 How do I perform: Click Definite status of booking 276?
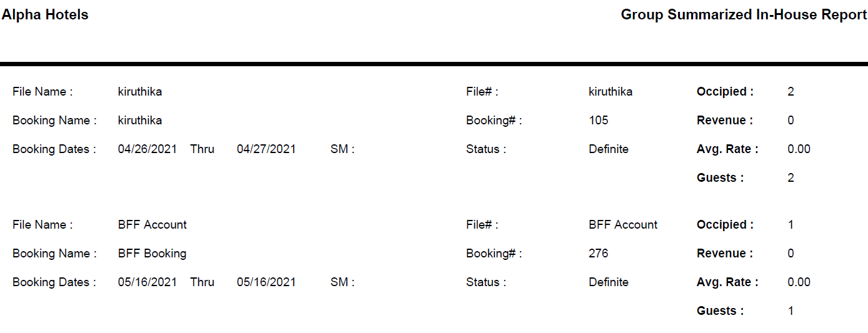pyautogui.click(x=608, y=282)
